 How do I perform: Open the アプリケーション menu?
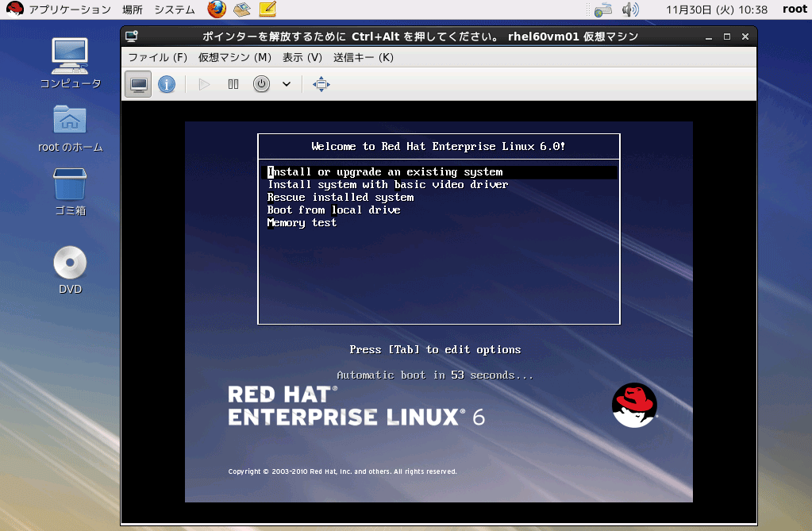[x=69, y=10]
